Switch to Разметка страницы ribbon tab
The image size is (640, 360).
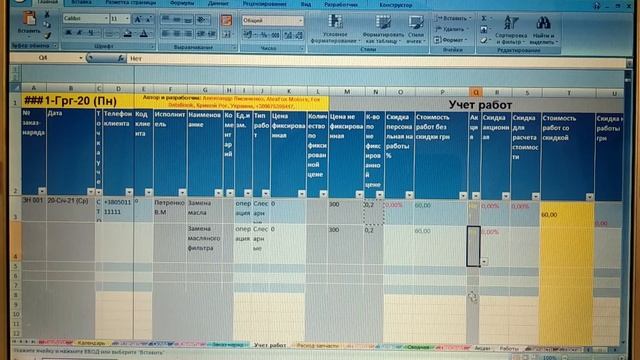[130, 3]
